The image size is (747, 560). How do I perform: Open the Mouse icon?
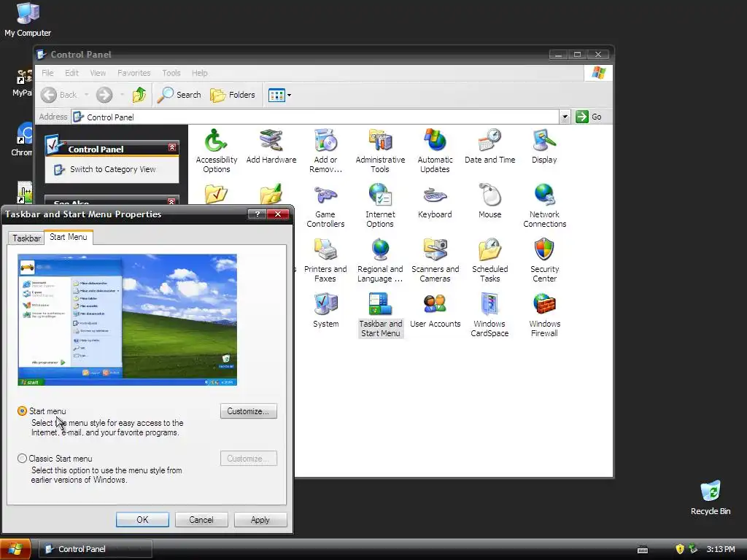[489, 201]
